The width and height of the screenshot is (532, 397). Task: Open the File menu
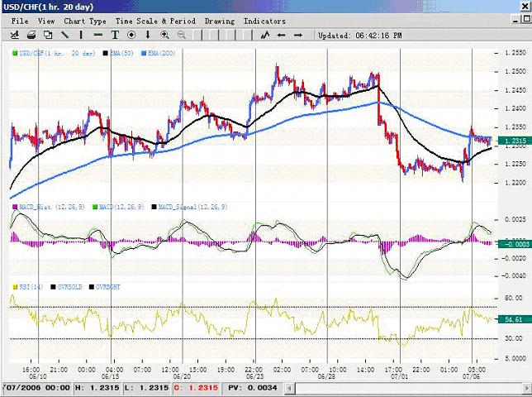coord(20,21)
